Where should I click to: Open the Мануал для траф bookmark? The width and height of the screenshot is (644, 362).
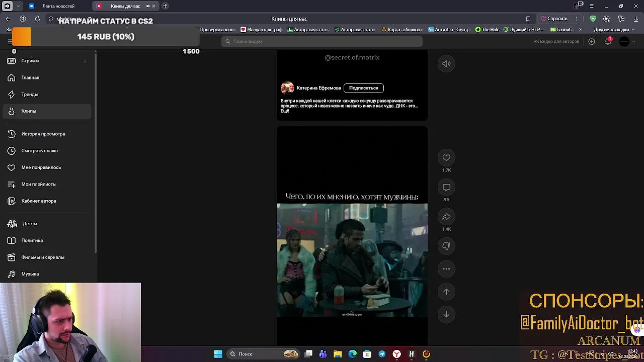(x=261, y=30)
